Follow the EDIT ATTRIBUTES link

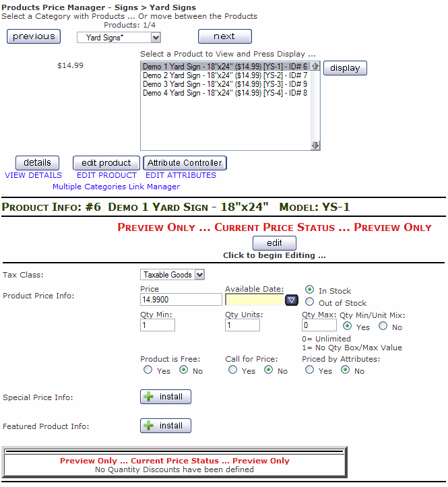click(x=181, y=176)
